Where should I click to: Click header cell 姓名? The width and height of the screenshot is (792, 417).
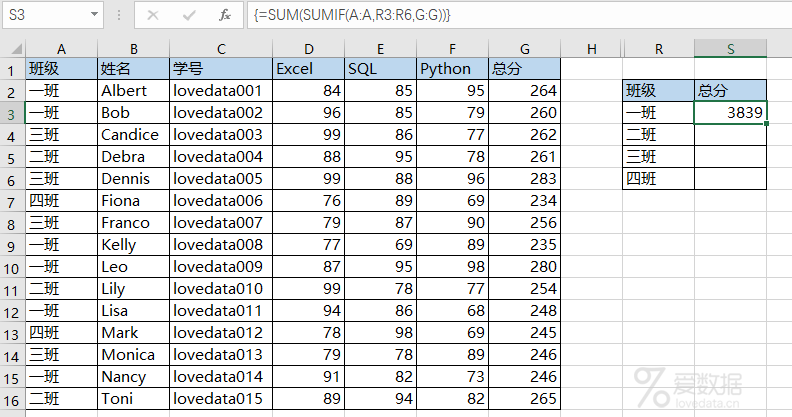pos(133,69)
